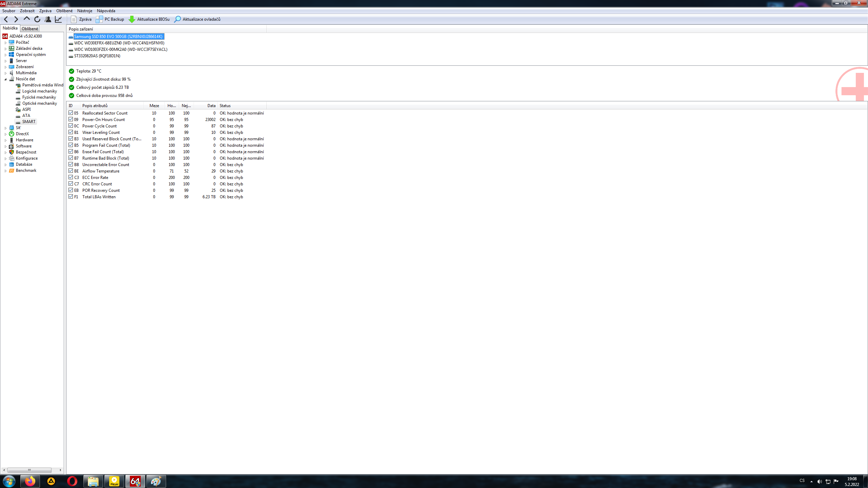868x488 pixels.
Task: Click the Zpráva report button
Action: coord(81,19)
